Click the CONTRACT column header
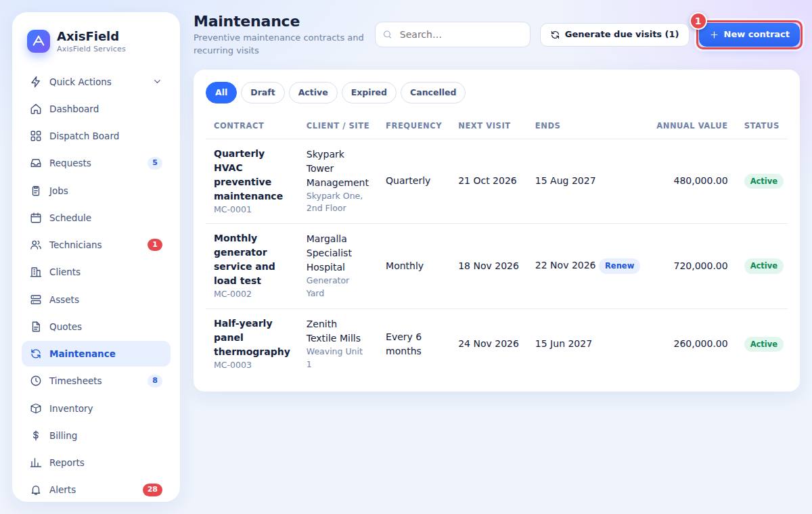Screen dimensions: 812x514 [x=239, y=126]
